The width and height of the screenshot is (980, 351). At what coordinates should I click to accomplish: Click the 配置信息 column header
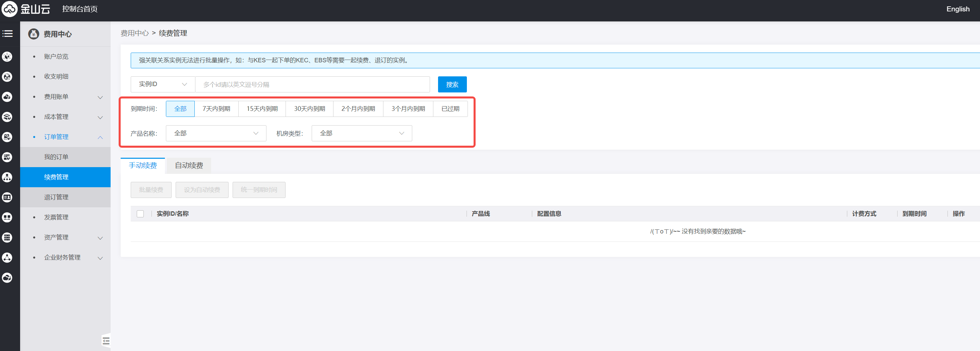tap(549, 214)
